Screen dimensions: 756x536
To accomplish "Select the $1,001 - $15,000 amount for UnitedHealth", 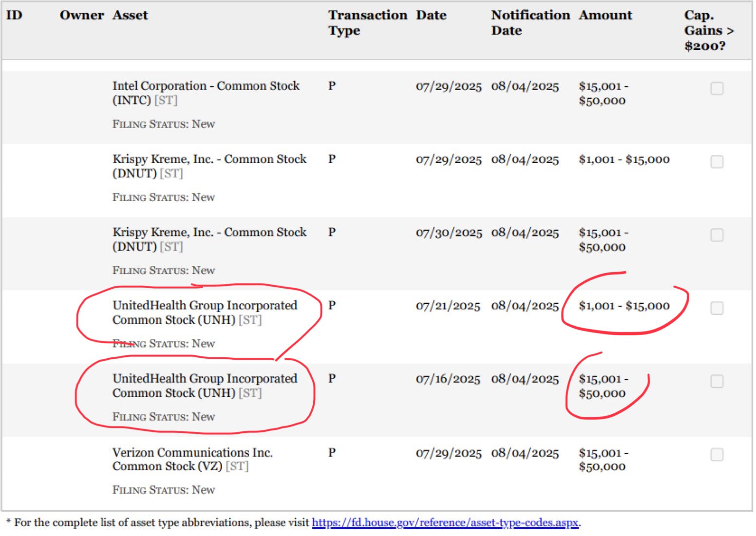I will (x=624, y=306).
